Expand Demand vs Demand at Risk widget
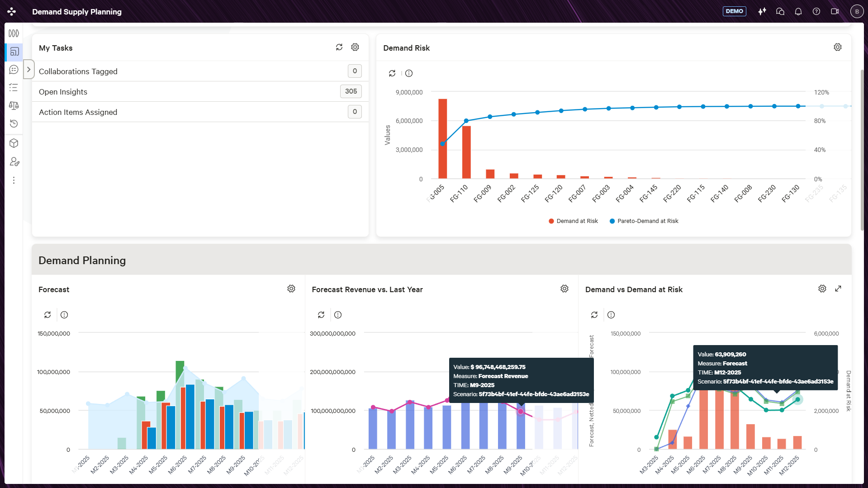This screenshot has width=868, height=488. [838, 289]
